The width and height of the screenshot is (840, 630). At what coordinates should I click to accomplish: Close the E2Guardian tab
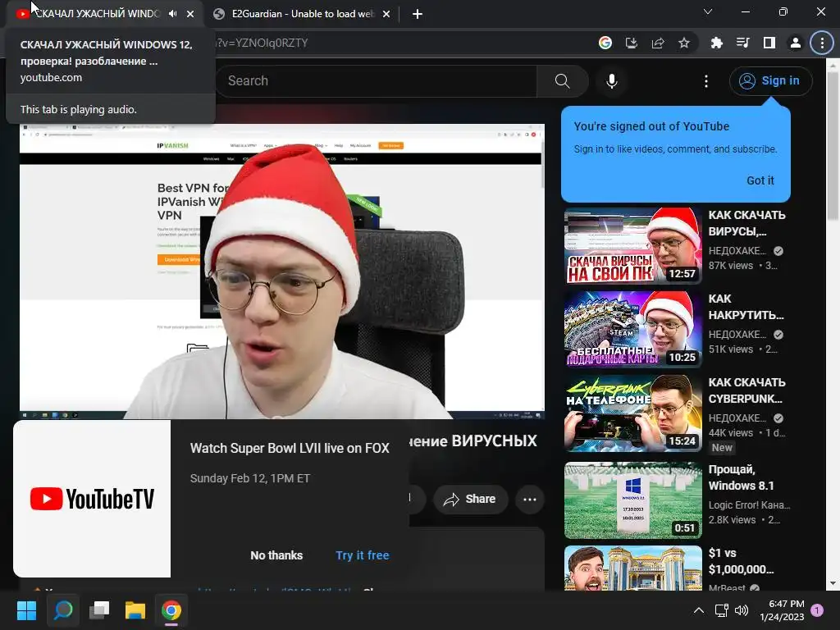pos(386,14)
